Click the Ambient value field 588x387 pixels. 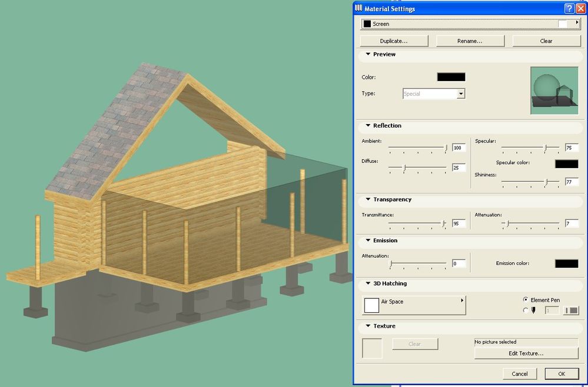[459, 148]
